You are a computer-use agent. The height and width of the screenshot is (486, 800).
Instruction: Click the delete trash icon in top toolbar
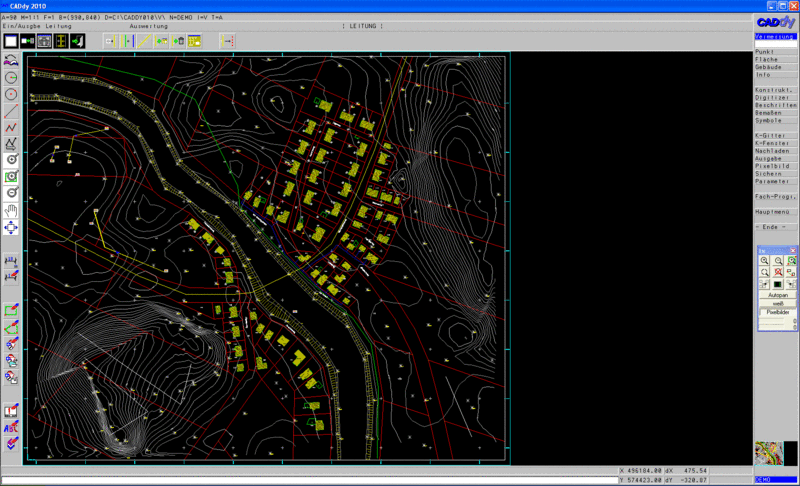pyautogui.click(x=177, y=41)
